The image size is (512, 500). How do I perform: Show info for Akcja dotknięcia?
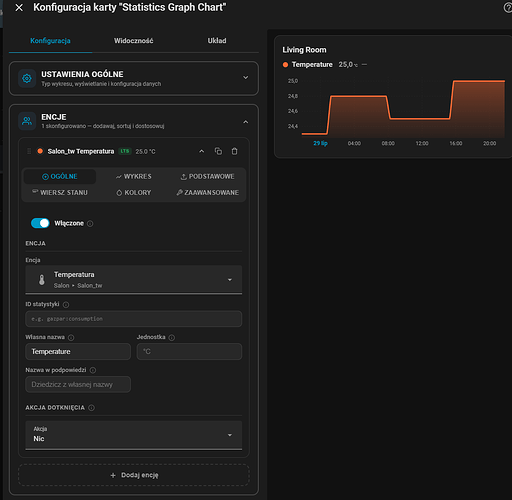pyautogui.click(x=91, y=408)
